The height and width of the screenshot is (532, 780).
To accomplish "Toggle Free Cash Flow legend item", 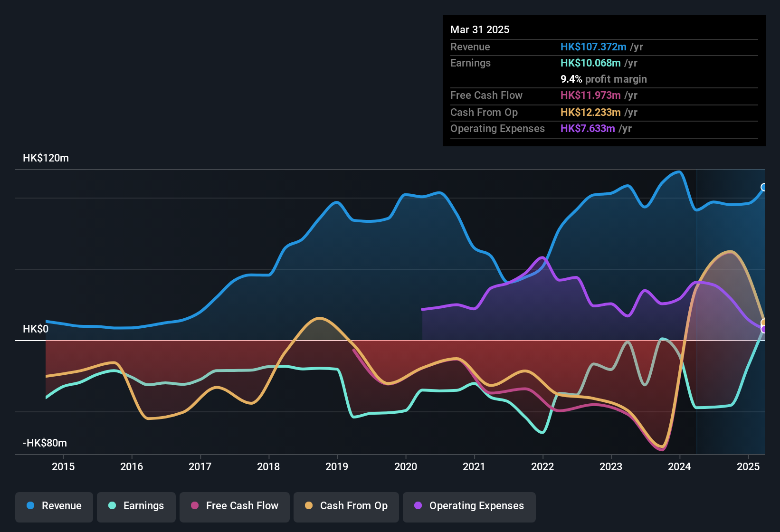I will tap(235, 505).
